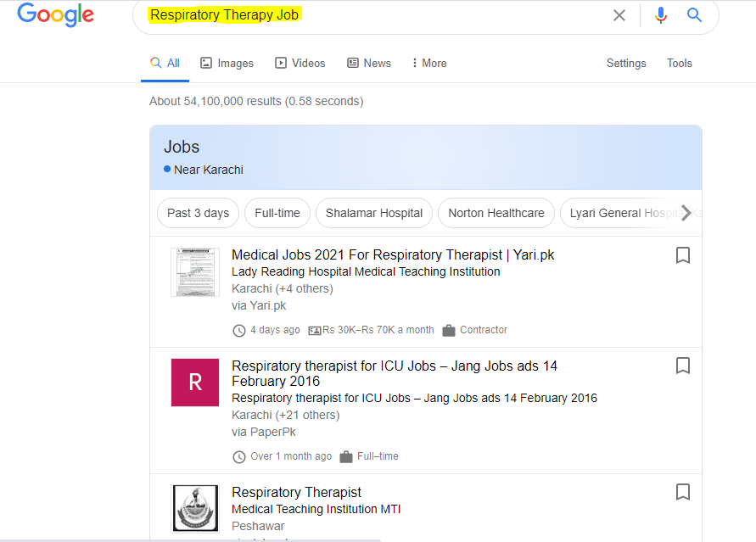
Task: Open the More menu
Action: (x=429, y=63)
